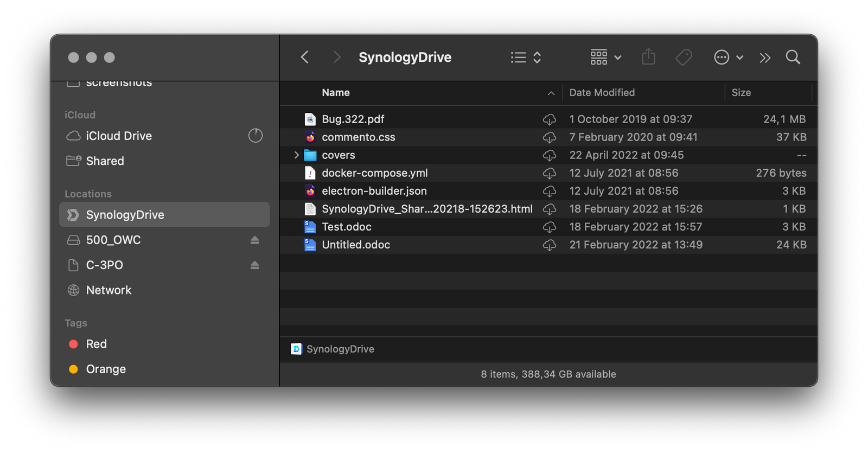Download commento.css via its cloud icon
Viewport: 868px width, 453px height.
[550, 137]
